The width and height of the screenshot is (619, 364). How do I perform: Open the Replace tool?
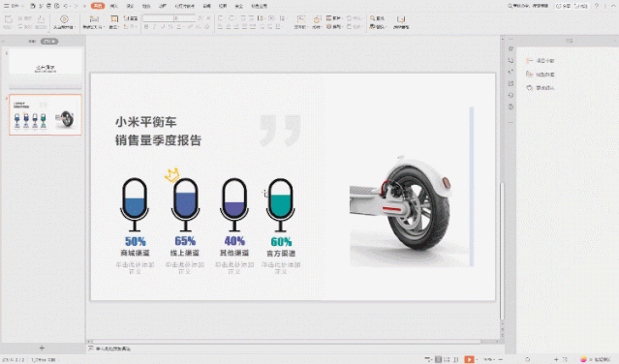click(377, 27)
